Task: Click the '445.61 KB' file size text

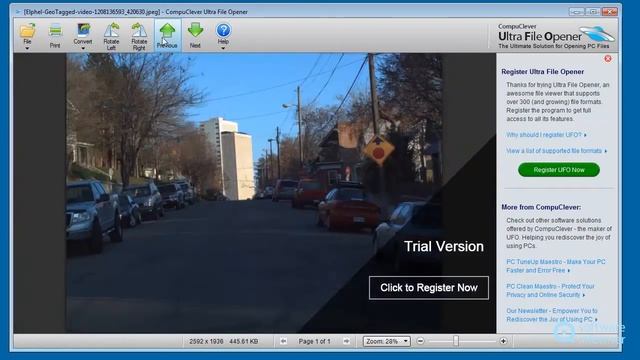Action: pyautogui.click(x=244, y=341)
